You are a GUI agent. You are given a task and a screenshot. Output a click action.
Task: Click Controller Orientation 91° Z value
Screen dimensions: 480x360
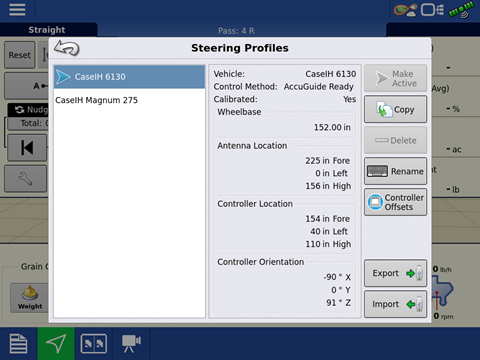338,303
